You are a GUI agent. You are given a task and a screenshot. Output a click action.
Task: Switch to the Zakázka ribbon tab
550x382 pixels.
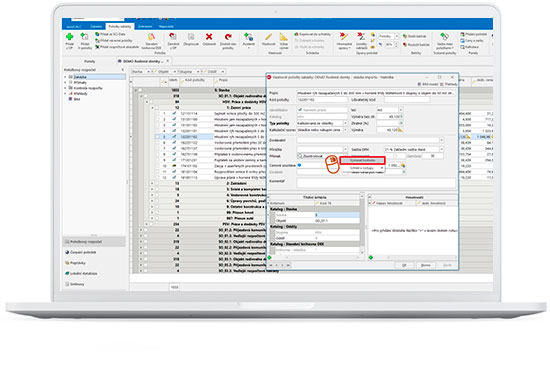pos(96,27)
